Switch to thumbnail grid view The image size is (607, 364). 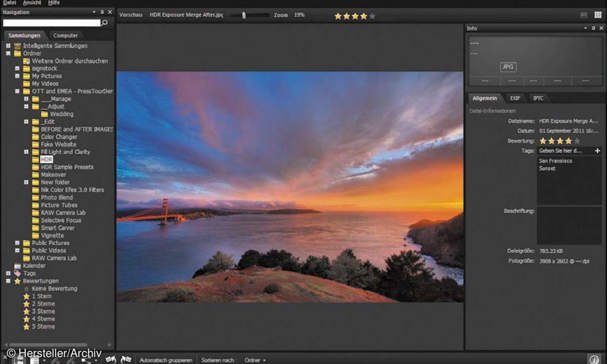tap(598, 15)
